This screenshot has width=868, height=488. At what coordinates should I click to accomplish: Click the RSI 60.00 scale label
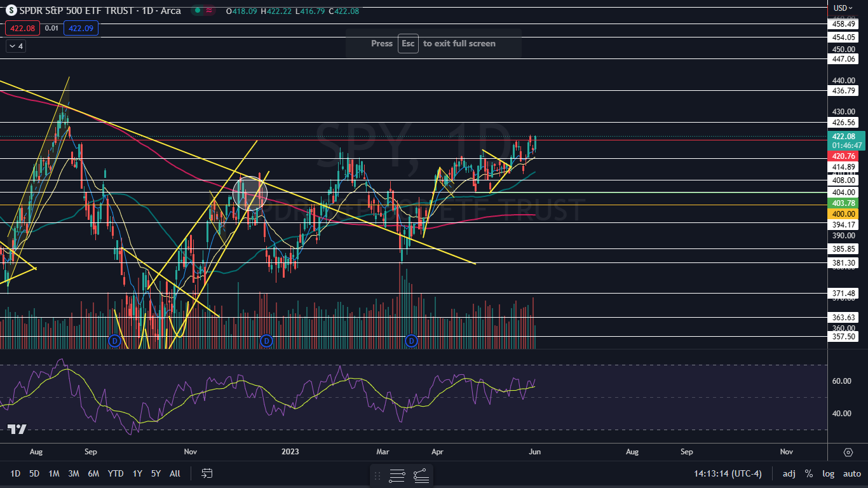coord(843,381)
